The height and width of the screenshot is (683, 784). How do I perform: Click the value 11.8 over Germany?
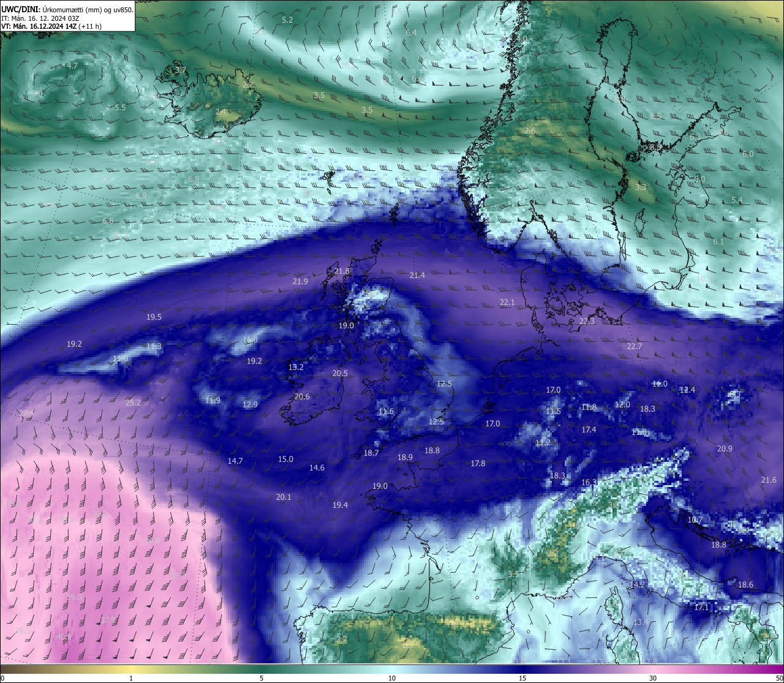589,407
